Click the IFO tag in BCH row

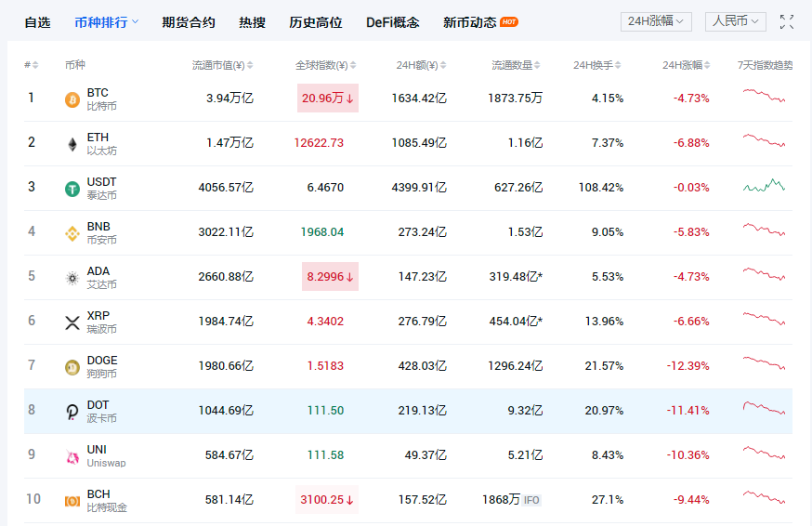(x=531, y=500)
